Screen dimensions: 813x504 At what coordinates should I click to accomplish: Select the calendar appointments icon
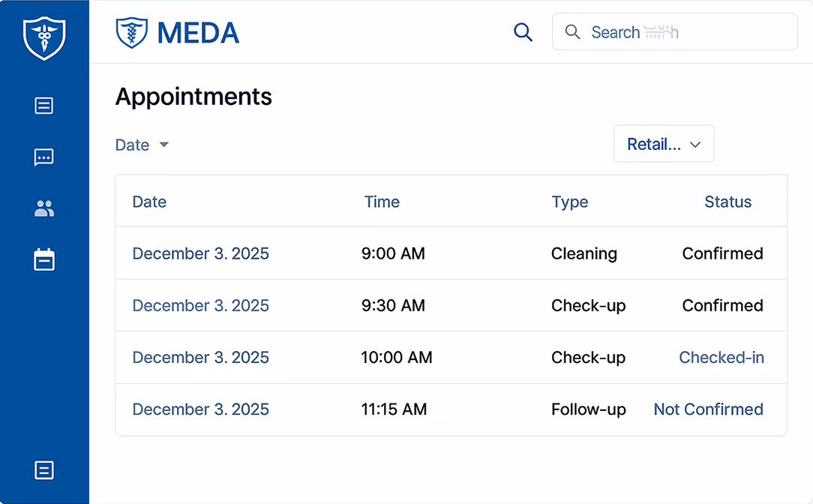[x=44, y=260]
